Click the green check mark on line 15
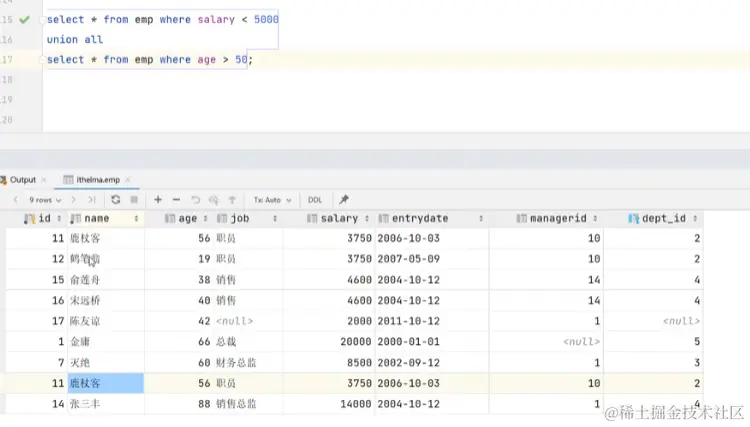 24,20
